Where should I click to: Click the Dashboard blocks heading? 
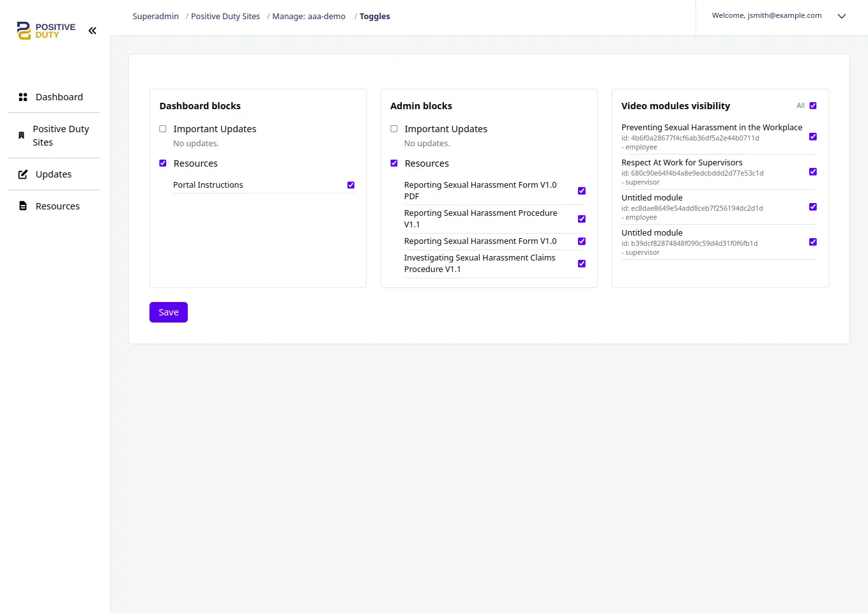pos(200,106)
